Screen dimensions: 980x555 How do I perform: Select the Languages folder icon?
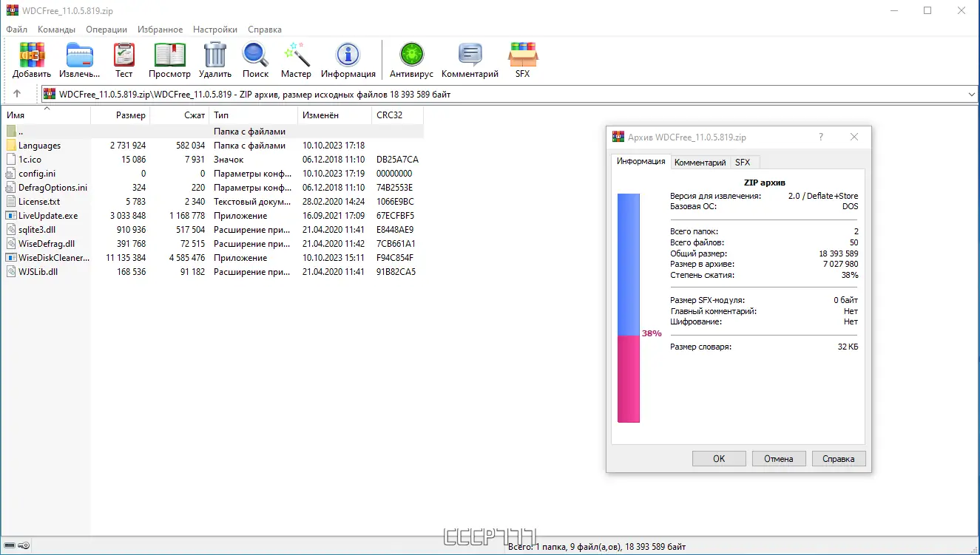click(11, 146)
